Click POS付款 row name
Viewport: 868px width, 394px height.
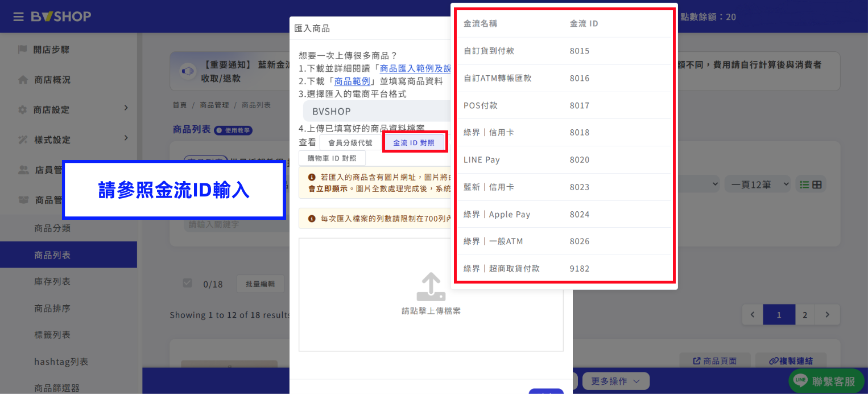pos(481,105)
